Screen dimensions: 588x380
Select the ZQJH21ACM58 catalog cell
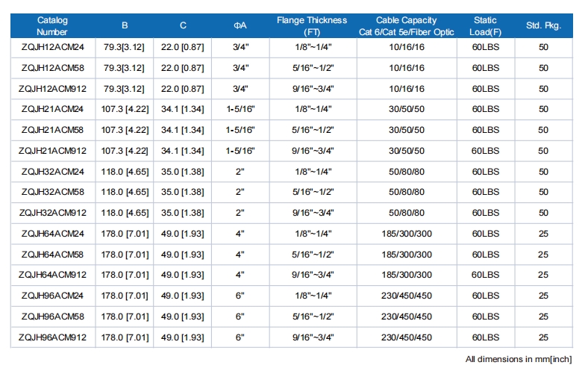52,130
